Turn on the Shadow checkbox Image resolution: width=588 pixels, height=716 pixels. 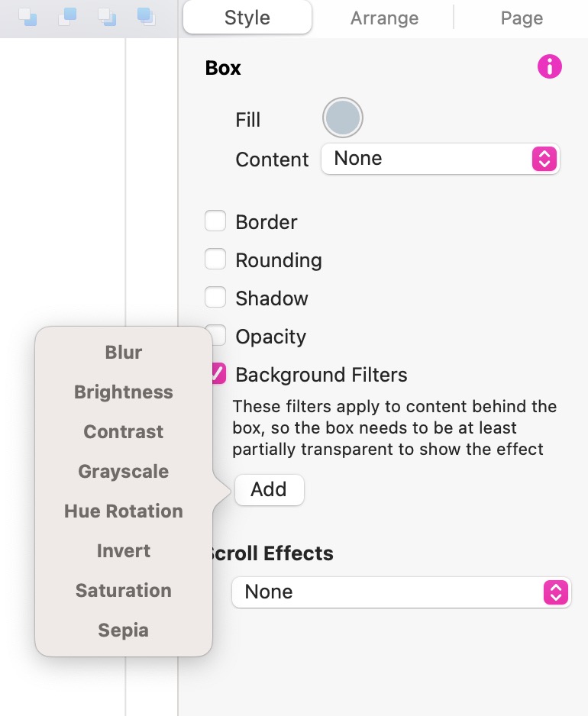coord(215,297)
